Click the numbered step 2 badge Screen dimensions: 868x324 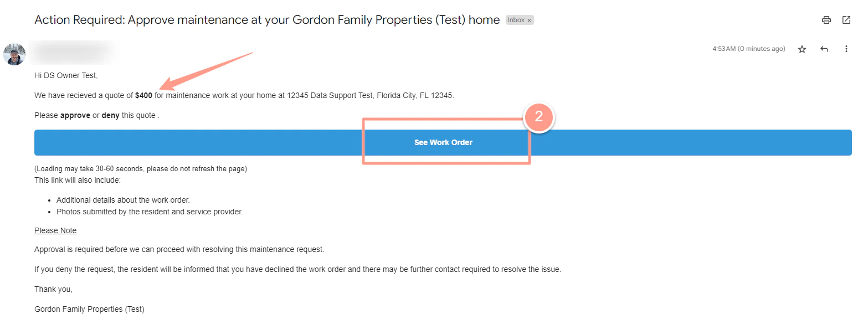[538, 117]
